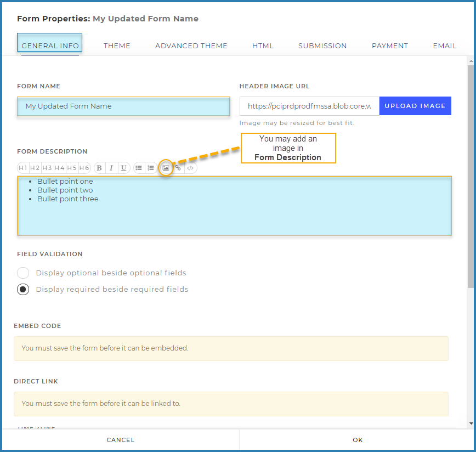Switch to the General Info tab

pos(50,46)
